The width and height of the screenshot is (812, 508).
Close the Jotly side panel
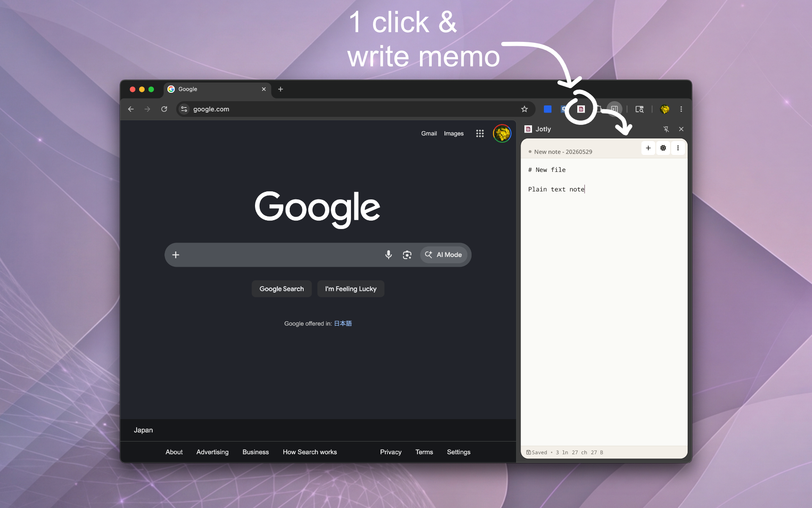click(x=681, y=129)
